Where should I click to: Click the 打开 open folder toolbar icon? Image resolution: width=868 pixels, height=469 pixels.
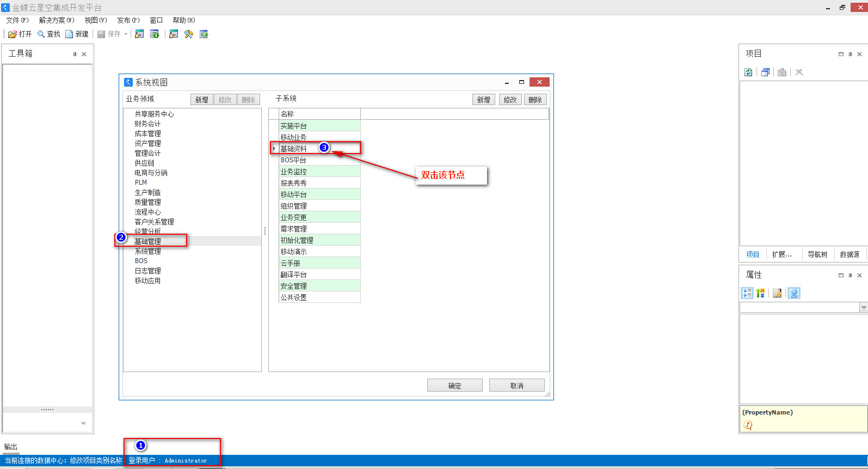13,34
